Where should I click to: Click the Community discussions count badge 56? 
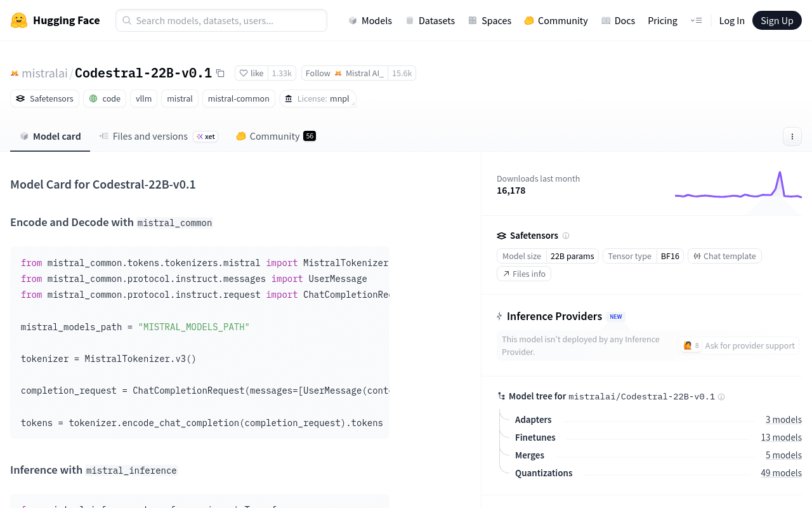[310, 136]
